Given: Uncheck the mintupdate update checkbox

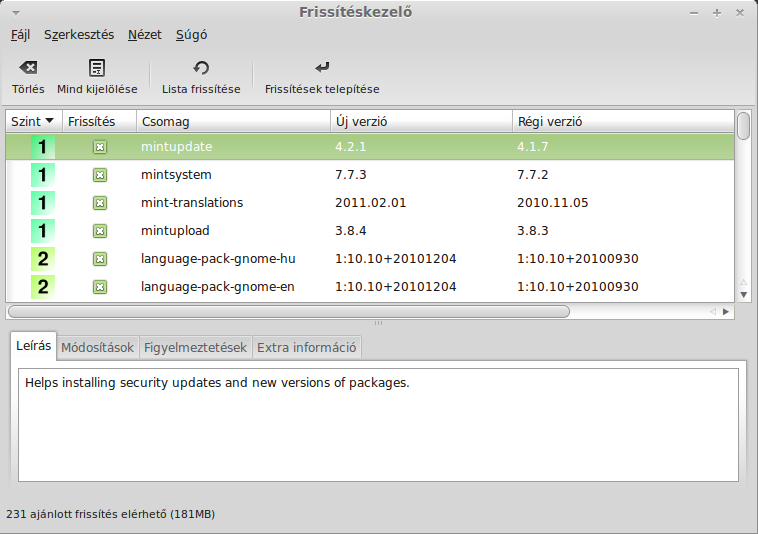Looking at the screenshot, I should (x=100, y=147).
